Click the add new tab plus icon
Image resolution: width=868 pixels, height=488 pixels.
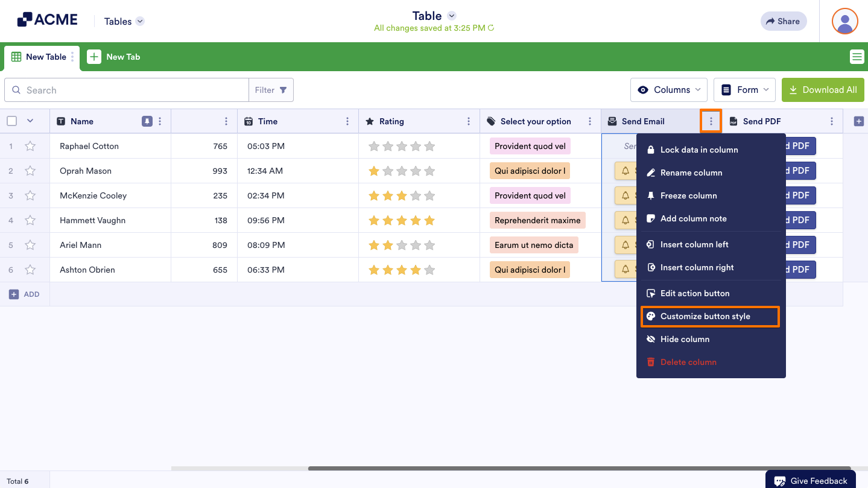pyautogui.click(x=94, y=57)
